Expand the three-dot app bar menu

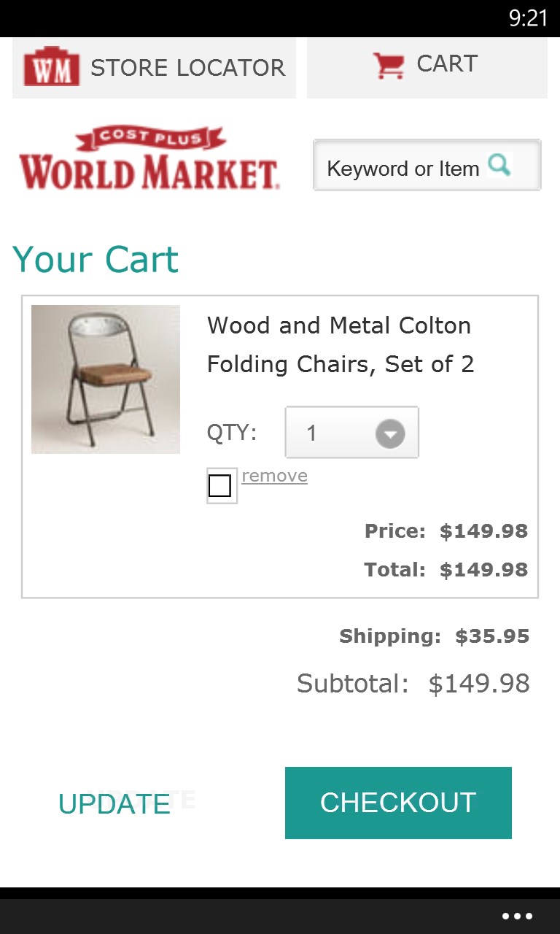pyautogui.click(x=517, y=916)
